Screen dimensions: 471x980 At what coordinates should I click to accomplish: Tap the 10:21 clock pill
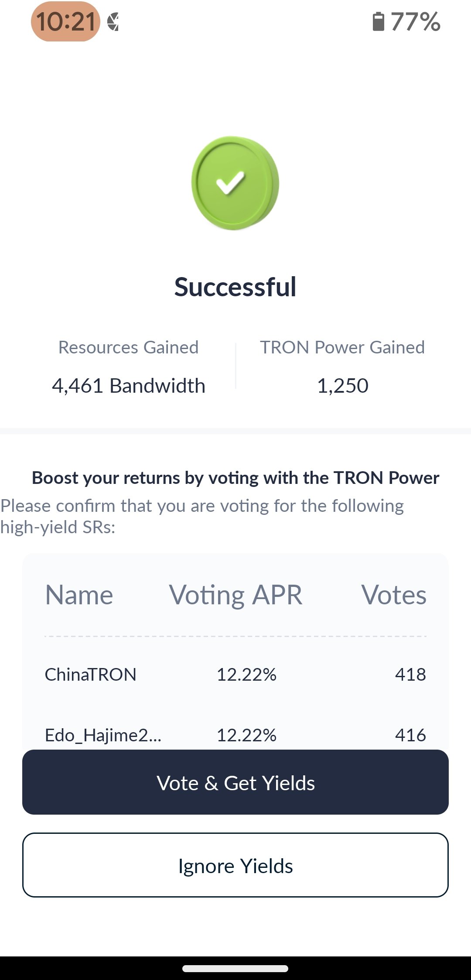66,21
